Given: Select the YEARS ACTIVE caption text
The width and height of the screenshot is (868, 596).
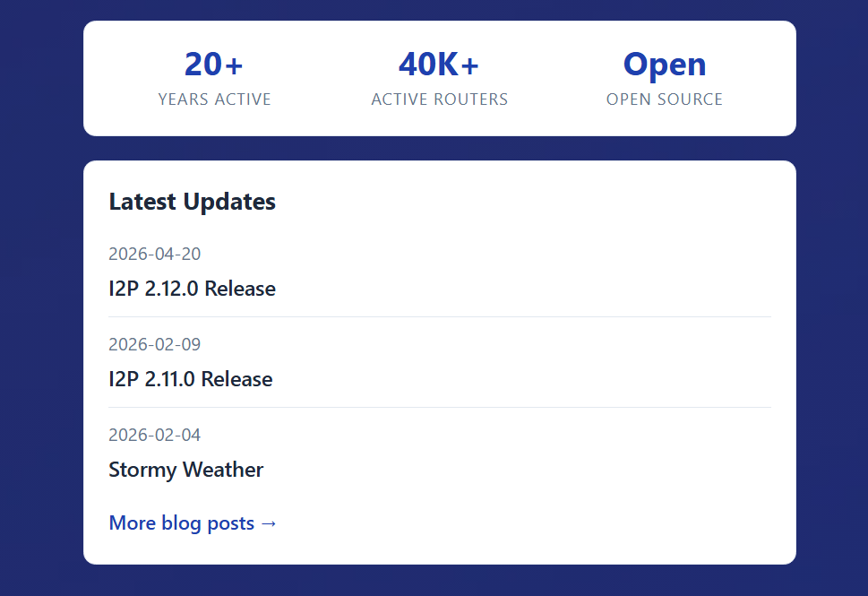Looking at the screenshot, I should [x=214, y=99].
